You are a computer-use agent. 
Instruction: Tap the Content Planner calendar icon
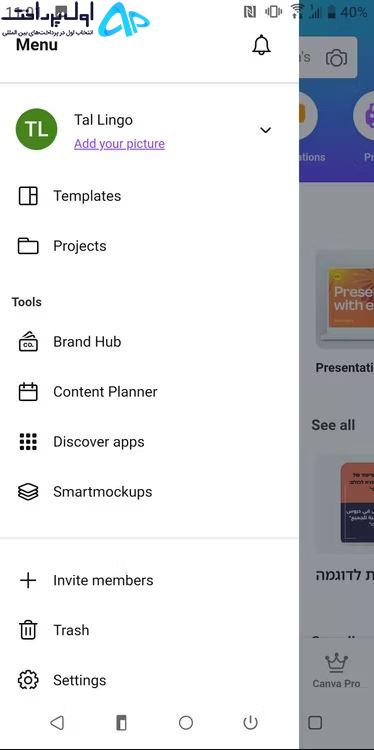28,392
